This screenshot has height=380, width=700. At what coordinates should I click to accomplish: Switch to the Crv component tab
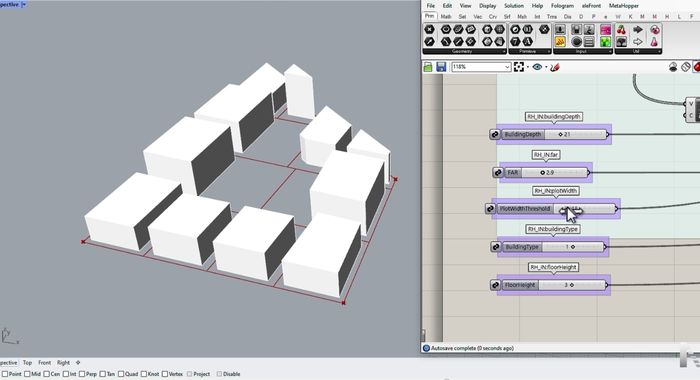click(493, 17)
